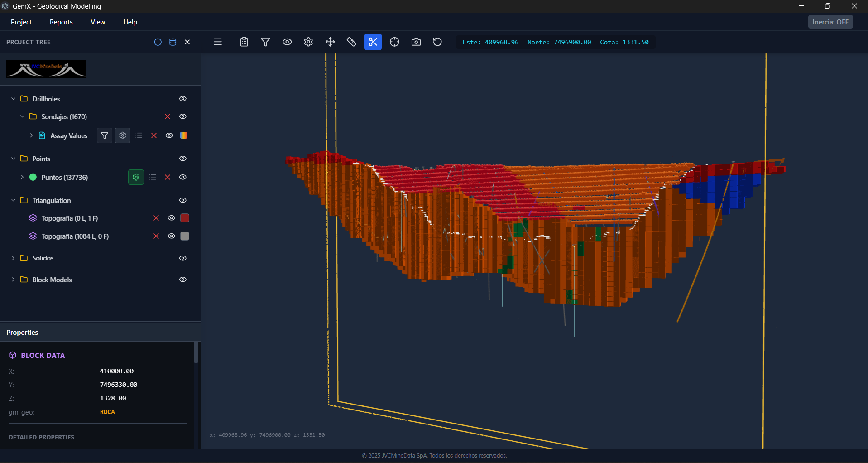Open the clipboard icon in toolbar
The width and height of the screenshot is (868, 463).
[244, 42]
